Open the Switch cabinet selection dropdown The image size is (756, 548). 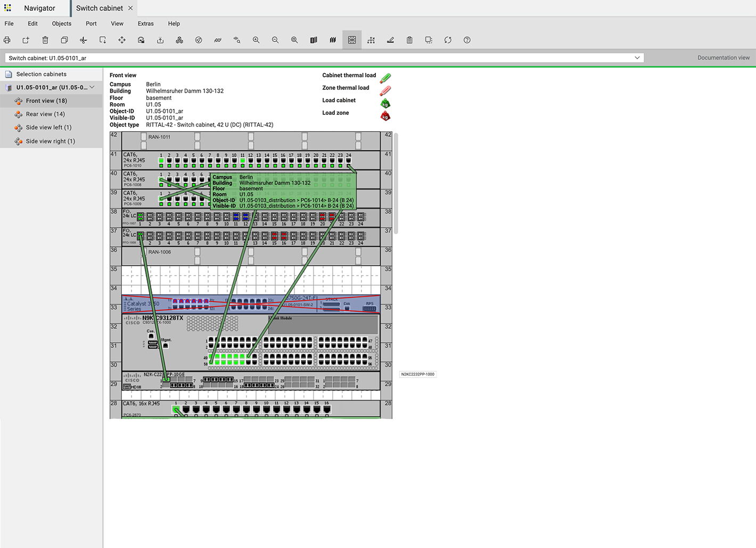(x=637, y=58)
